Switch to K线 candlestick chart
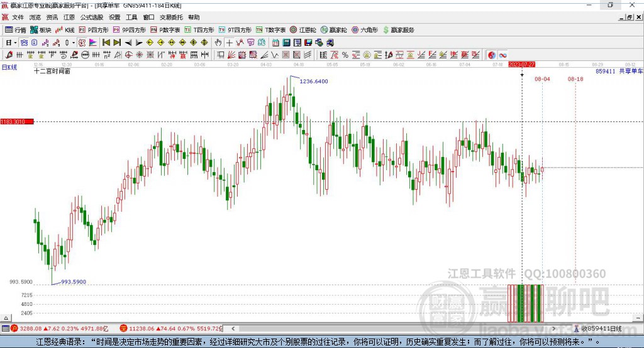This screenshot has height=348, width=644. point(65,30)
